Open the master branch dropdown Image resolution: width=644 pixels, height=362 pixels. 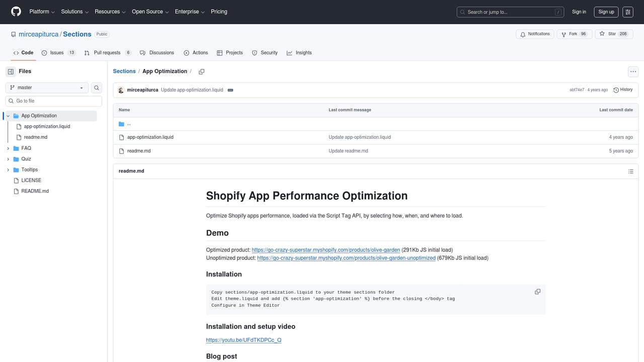46,87
